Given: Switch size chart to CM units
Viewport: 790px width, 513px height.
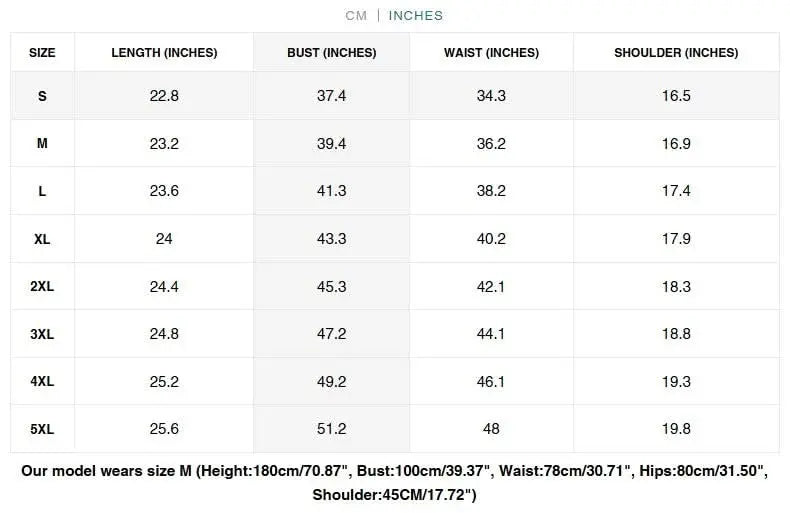Looking at the screenshot, I should tap(356, 16).
